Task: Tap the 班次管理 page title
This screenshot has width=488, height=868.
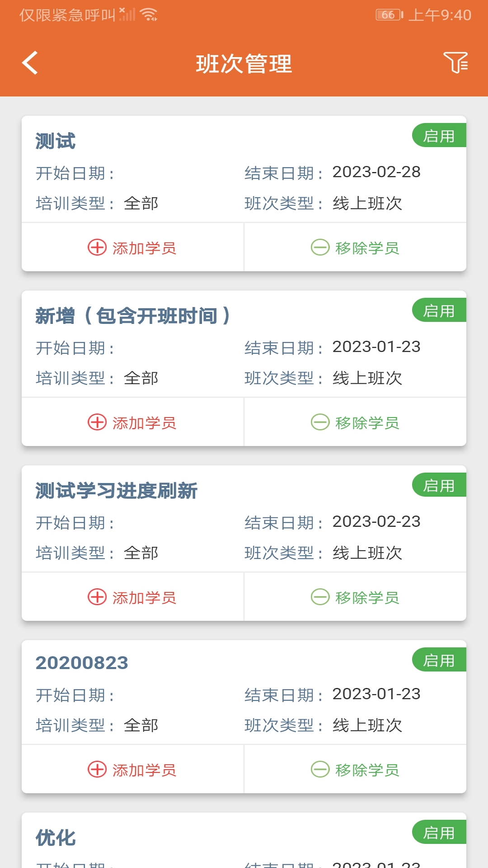Action: (x=244, y=64)
